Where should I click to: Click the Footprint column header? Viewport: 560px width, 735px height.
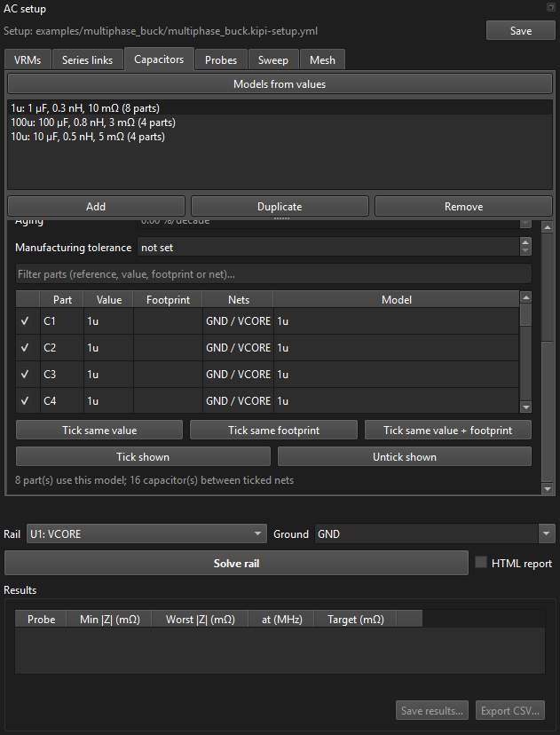coord(168,299)
